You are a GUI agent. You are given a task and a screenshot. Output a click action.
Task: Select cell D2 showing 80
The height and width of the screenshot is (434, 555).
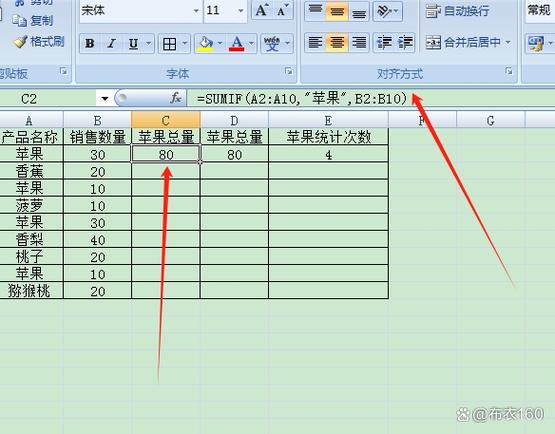pyautogui.click(x=234, y=154)
